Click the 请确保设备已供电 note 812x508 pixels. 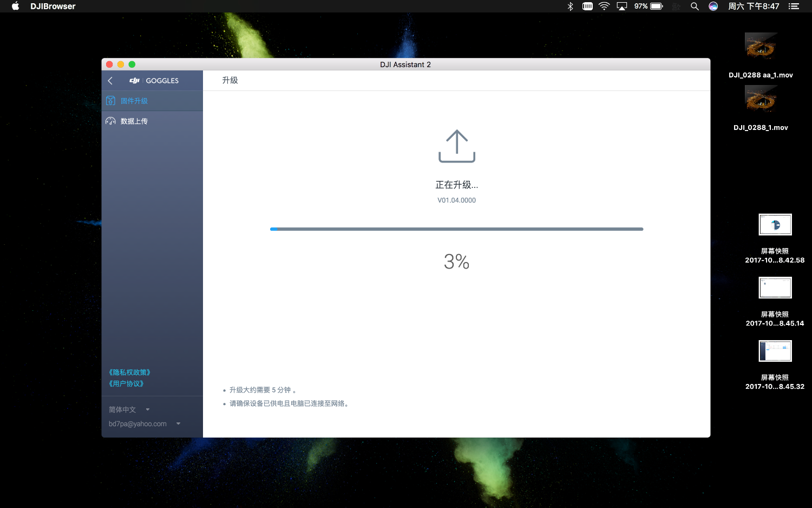290,403
